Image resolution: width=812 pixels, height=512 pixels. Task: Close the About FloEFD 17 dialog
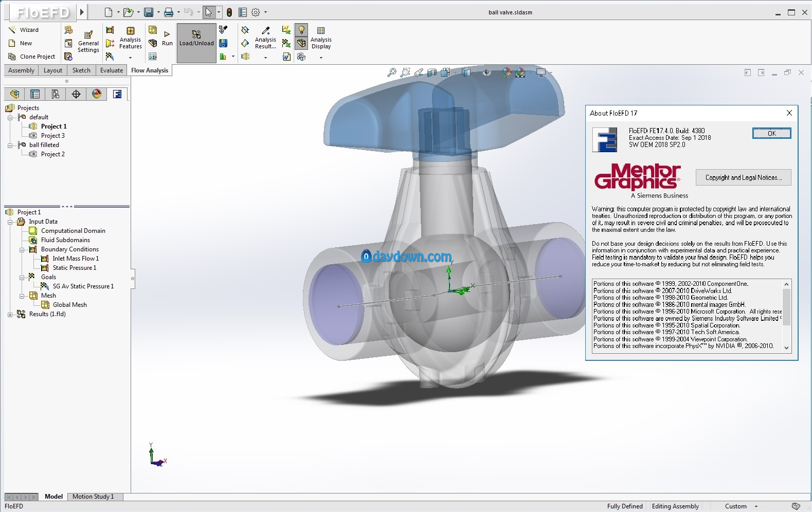coord(789,113)
